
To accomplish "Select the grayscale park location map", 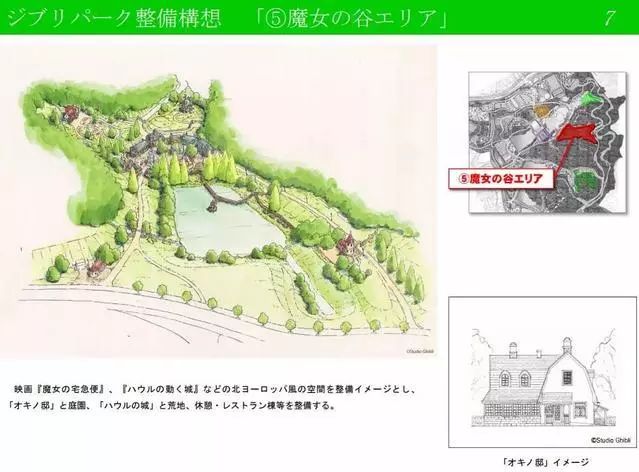I will 547,142.
